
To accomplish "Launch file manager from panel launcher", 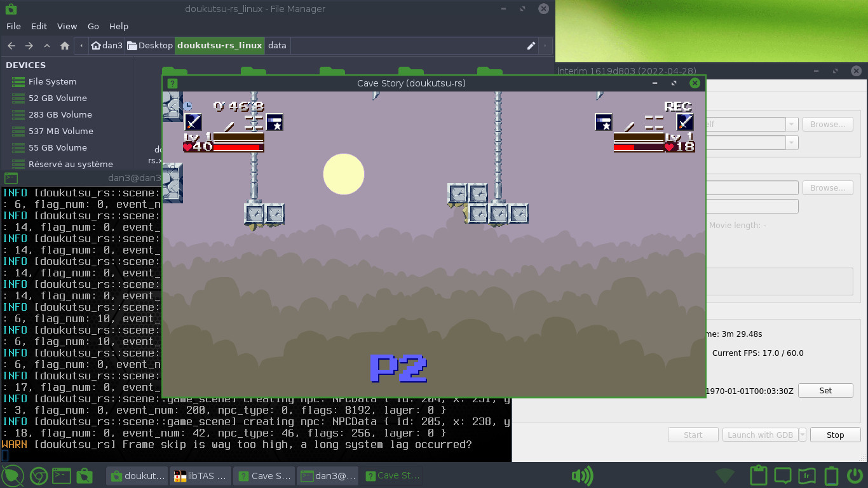I will [84, 475].
